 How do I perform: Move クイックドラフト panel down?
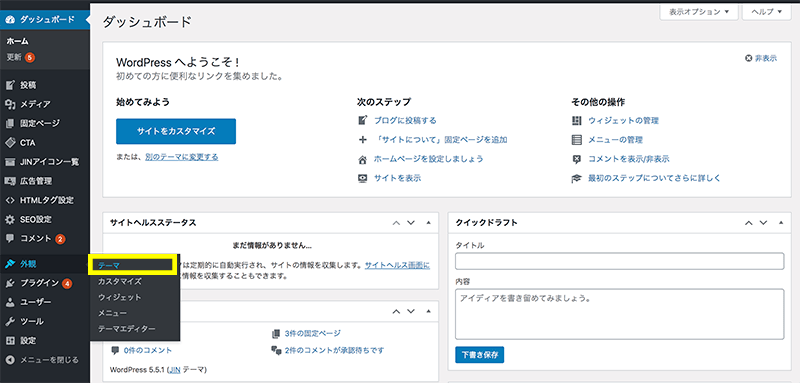[763, 223]
